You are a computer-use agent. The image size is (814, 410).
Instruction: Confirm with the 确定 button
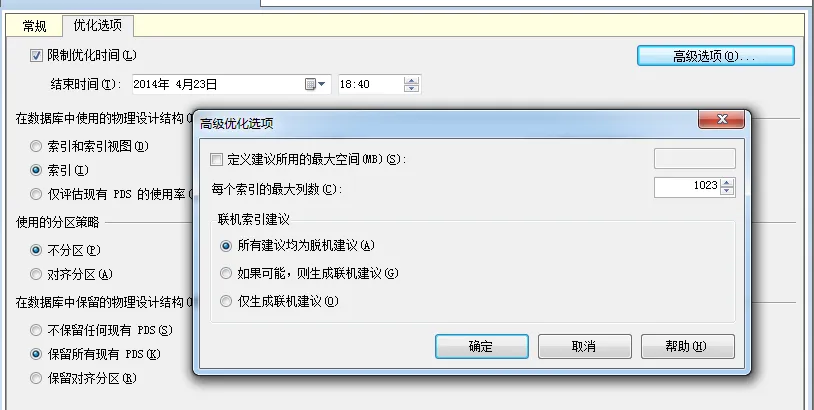point(482,346)
